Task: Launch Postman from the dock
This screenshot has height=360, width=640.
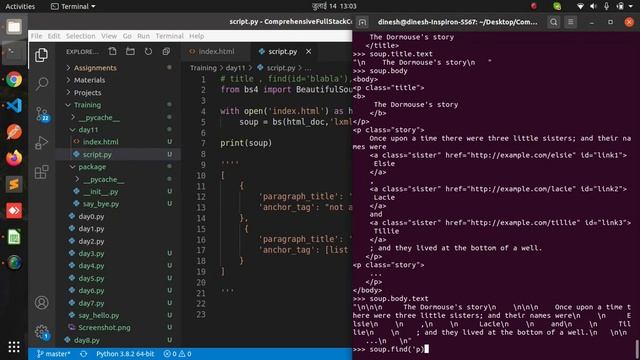Action: coord(14,132)
